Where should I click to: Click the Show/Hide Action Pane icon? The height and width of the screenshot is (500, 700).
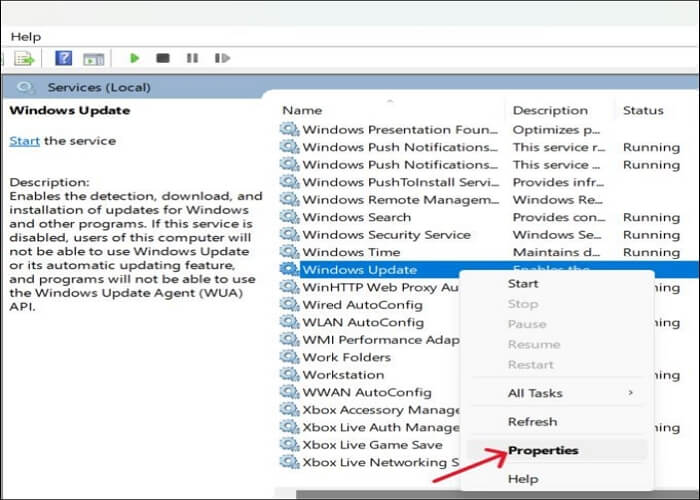[93, 59]
